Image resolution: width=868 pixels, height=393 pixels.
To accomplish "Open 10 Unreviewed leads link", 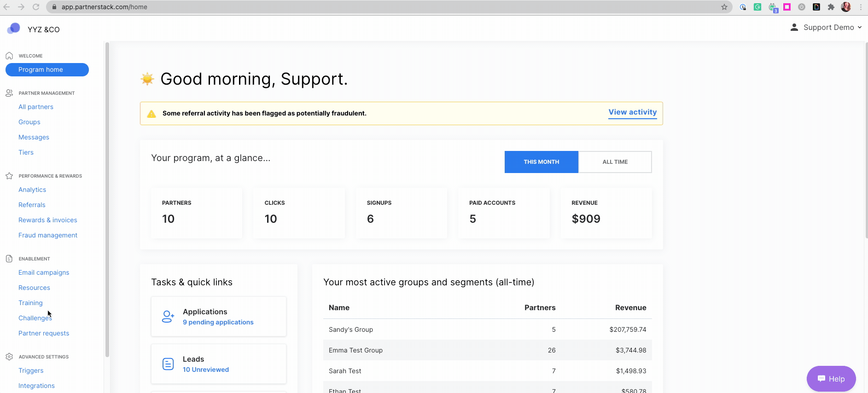I will click(x=206, y=370).
